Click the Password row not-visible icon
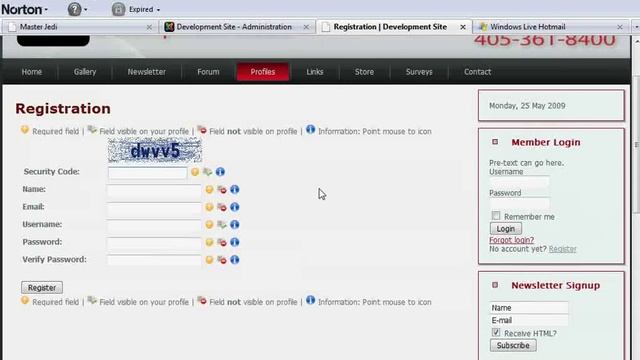This screenshot has width=640, height=360. pos(222,242)
